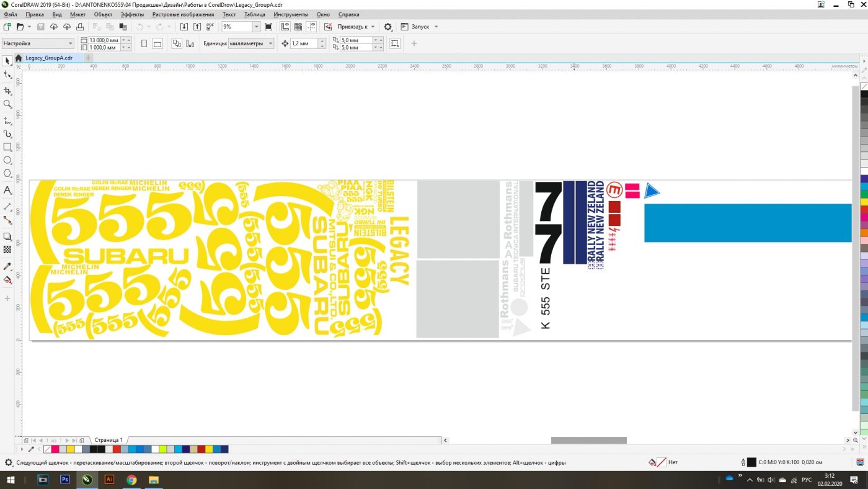868x489 pixels.
Task: Click the Open folder icon
Action: click(x=20, y=27)
